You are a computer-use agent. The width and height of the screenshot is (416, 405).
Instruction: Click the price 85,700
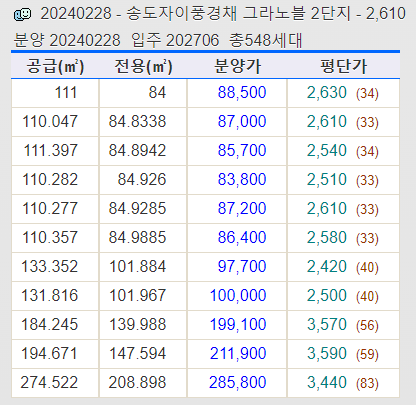242,150
